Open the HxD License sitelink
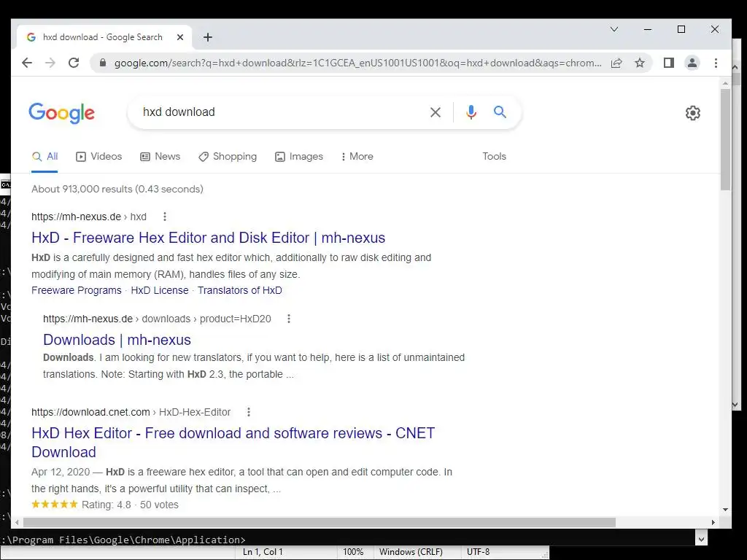 (x=160, y=290)
